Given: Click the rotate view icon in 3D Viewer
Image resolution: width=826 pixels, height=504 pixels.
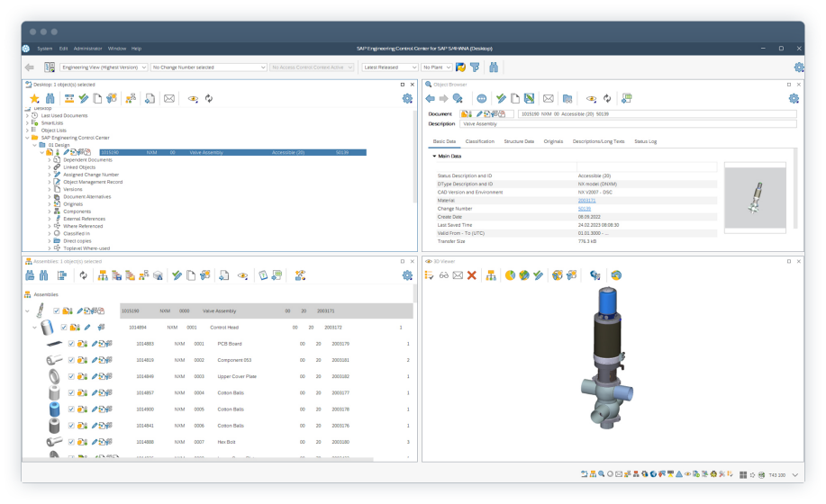Looking at the screenshot, I should pyautogui.click(x=616, y=275).
